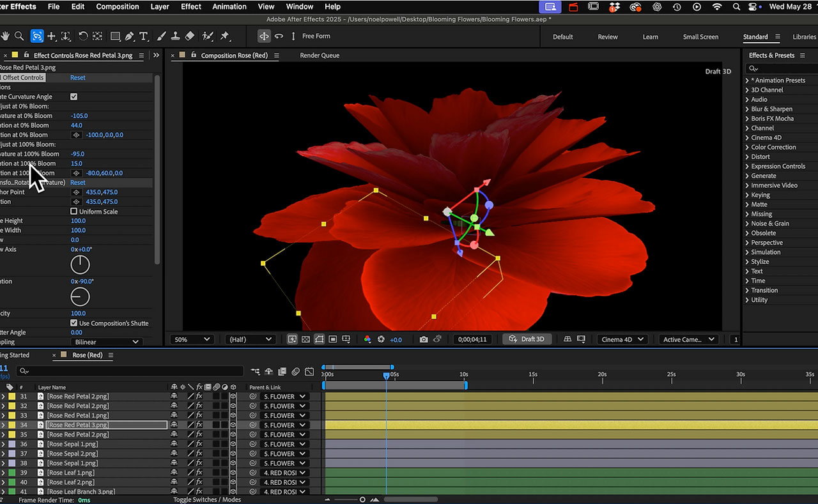
Task: Expand the Color Correction effects category
Action: point(773,147)
